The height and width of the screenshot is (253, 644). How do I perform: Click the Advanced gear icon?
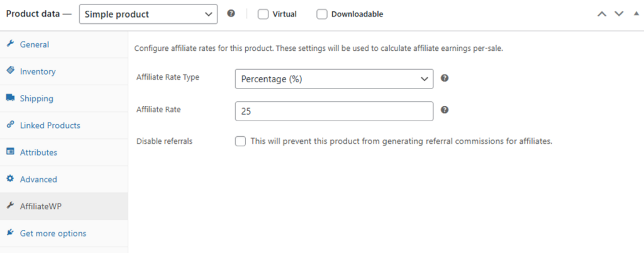point(10,179)
